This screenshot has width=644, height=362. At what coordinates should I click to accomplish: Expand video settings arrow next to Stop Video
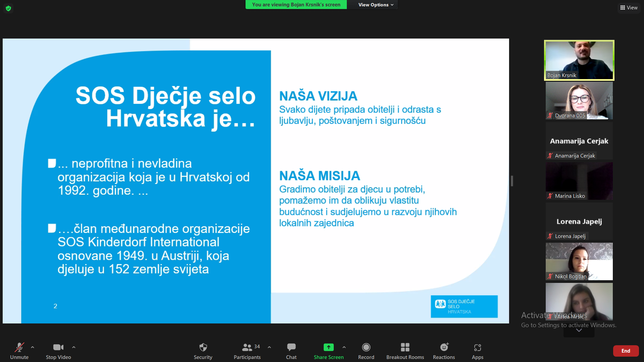click(x=74, y=347)
